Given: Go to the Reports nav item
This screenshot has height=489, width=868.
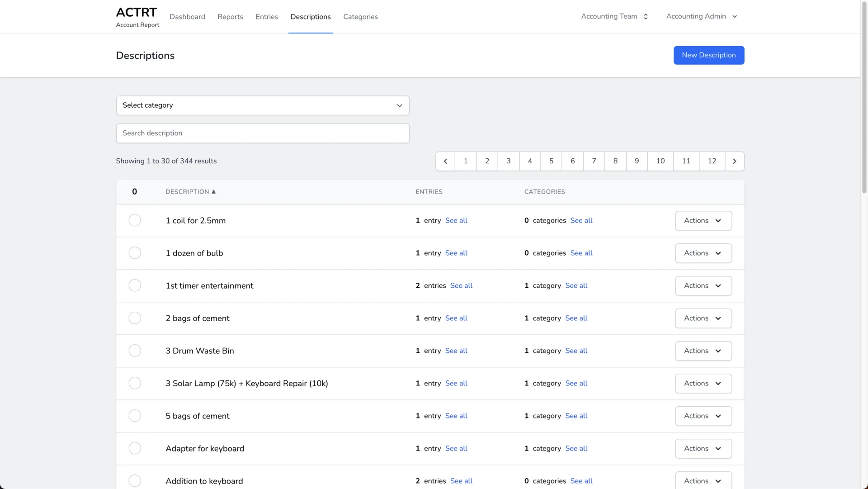Looking at the screenshot, I should tap(230, 17).
